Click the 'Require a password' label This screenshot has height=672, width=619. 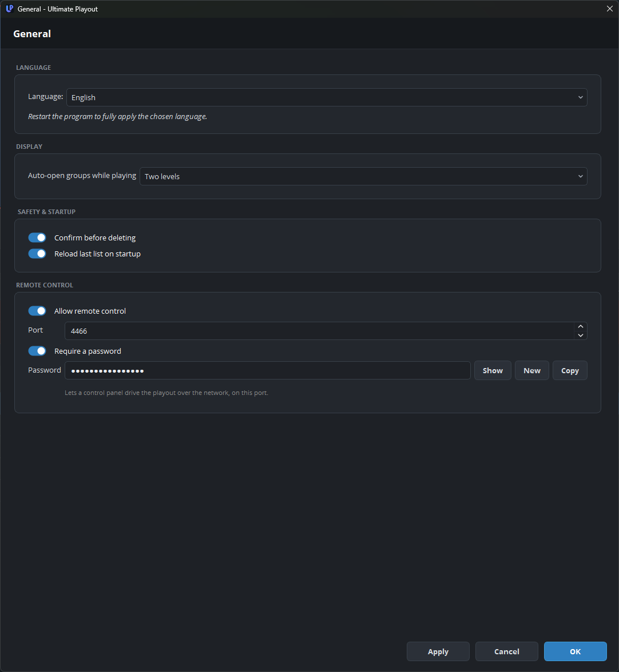[88, 351]
